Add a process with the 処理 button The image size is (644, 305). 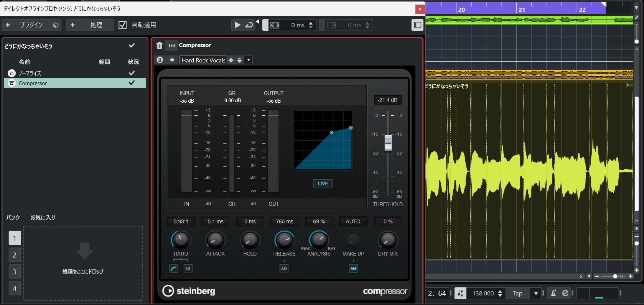point(90,25)
